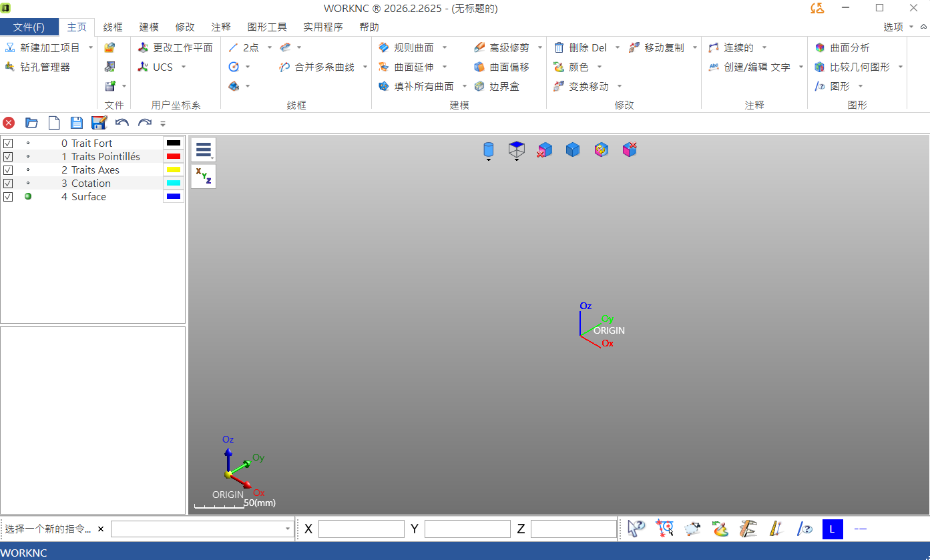Image resolution: width=930 pixels, height=560 pixels.
Task: Click the blue floppy disk save icon
Action: tap(76, 123)
